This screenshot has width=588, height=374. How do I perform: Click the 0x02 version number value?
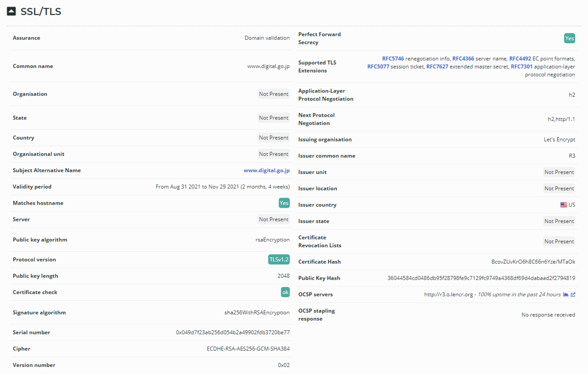coord(284,365)
